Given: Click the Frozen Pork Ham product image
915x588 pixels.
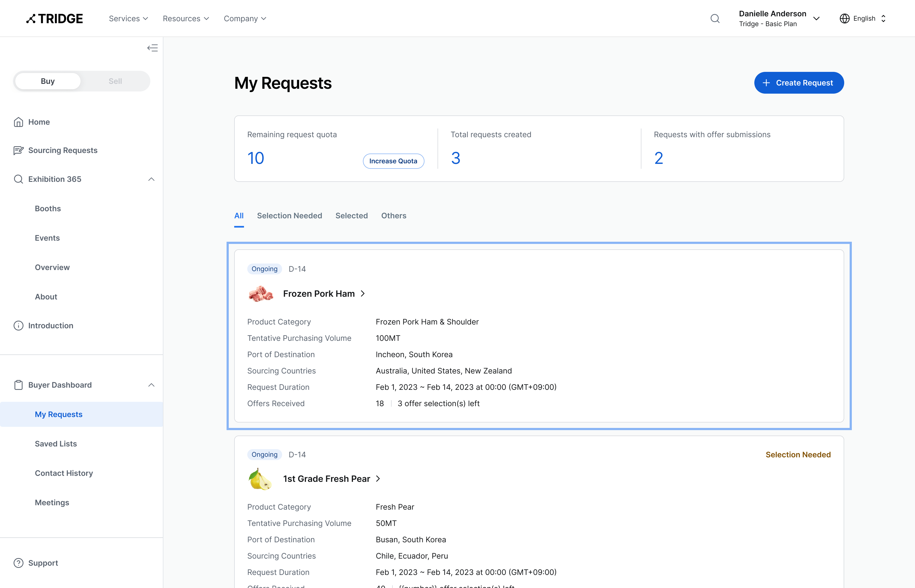Looking at the screenshot, I should [261, 294].
